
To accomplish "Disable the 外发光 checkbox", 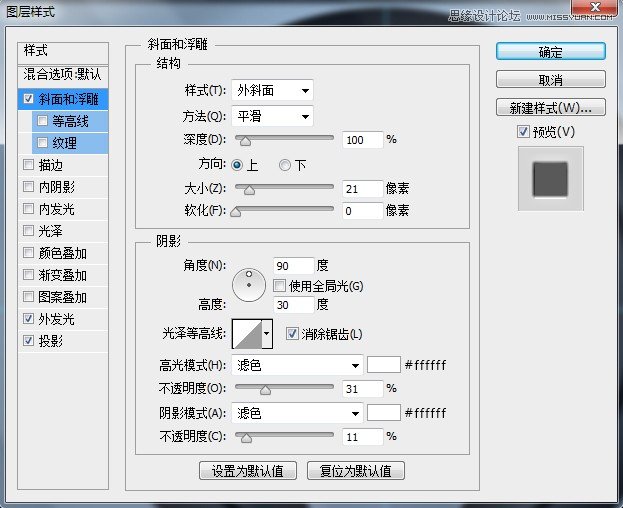I will click(28, 318).
